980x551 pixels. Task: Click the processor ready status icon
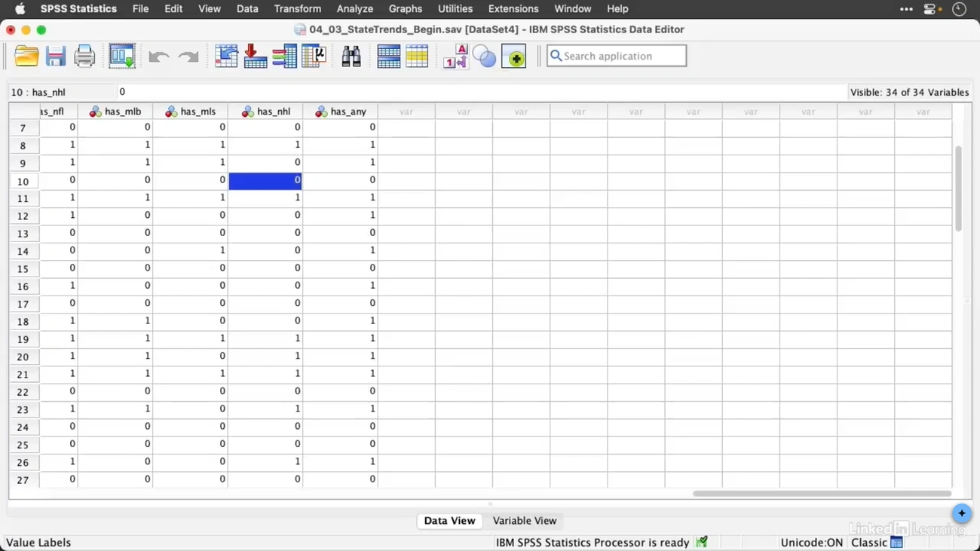tap(702, 542)
